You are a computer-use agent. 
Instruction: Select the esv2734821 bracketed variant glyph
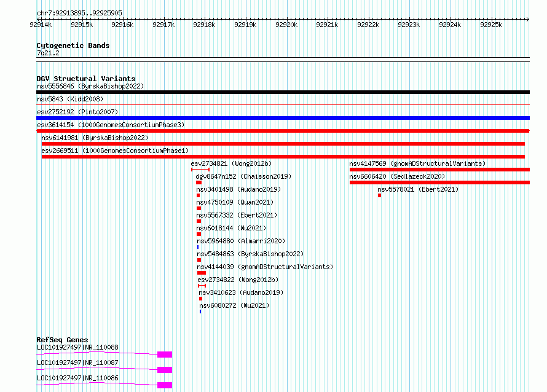tap(200, 170)
